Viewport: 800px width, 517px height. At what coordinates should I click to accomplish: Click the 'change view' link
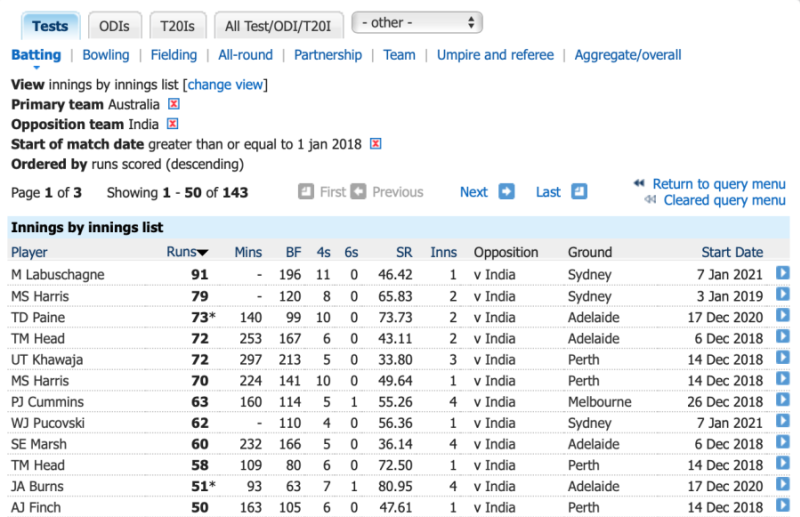pyautogui.click(x=225, y=85)
